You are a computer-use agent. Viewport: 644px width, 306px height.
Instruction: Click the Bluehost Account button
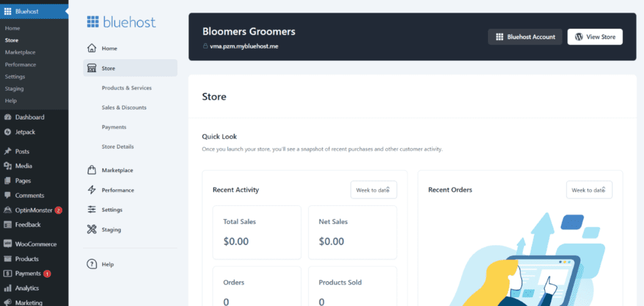525,37
